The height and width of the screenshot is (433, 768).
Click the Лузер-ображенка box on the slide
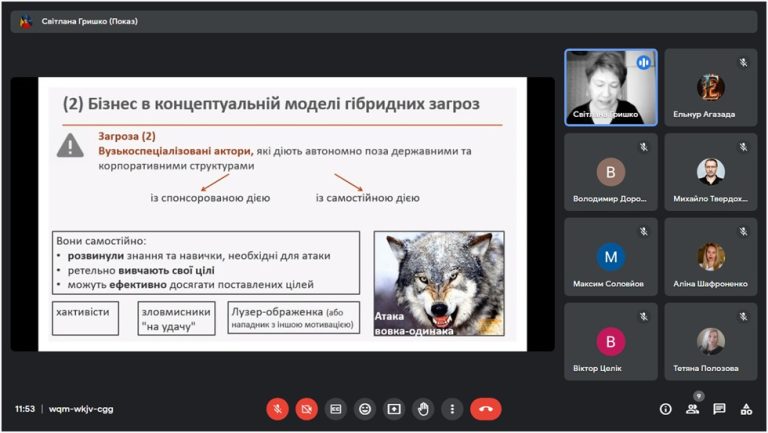point(293,318)
